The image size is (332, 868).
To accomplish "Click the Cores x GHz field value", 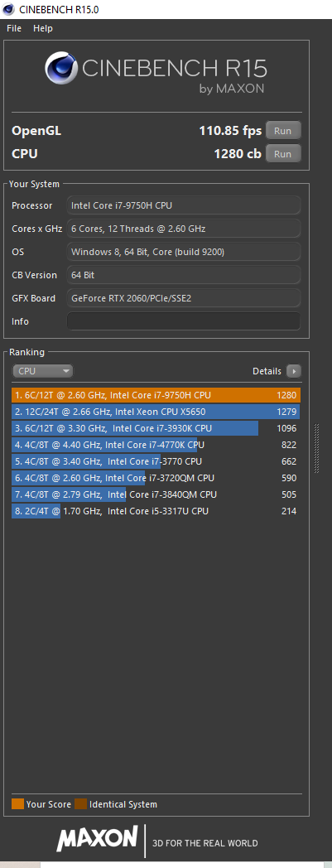I will click(x=184, y=229).
